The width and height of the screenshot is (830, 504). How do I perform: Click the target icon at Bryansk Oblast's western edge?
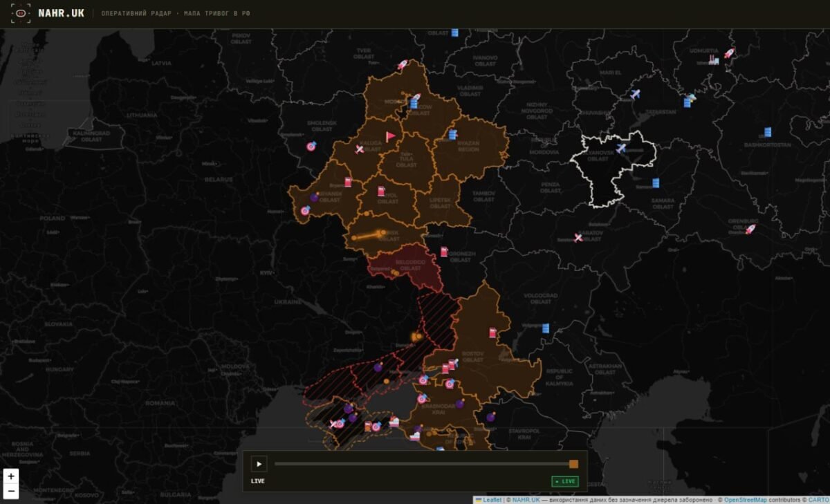(305, 211)
